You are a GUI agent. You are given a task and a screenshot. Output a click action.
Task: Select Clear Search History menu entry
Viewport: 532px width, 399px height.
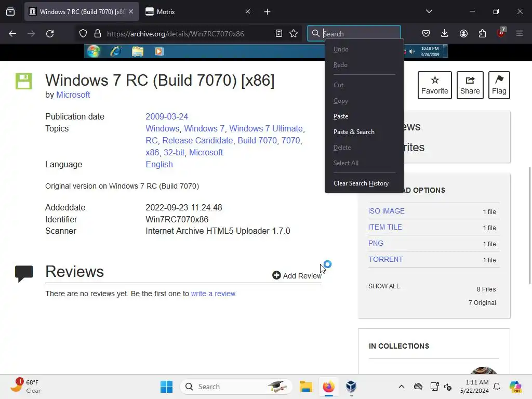point(364,183)
